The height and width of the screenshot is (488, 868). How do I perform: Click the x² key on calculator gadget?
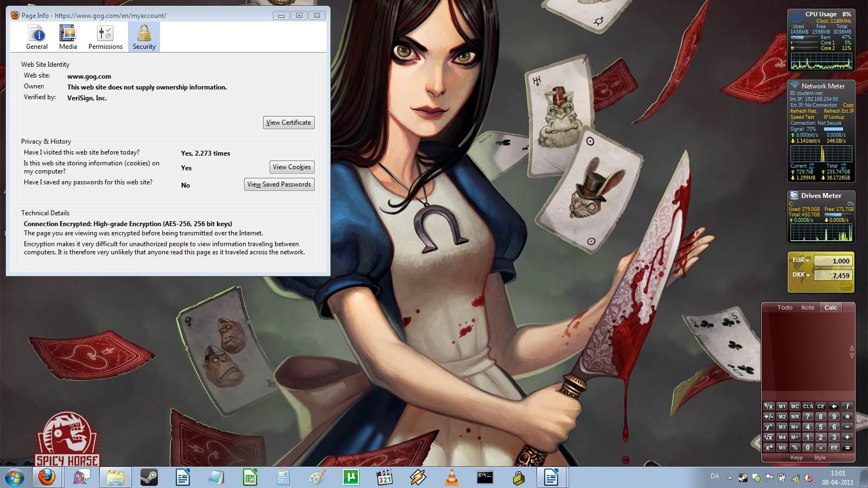coord(769,447)
